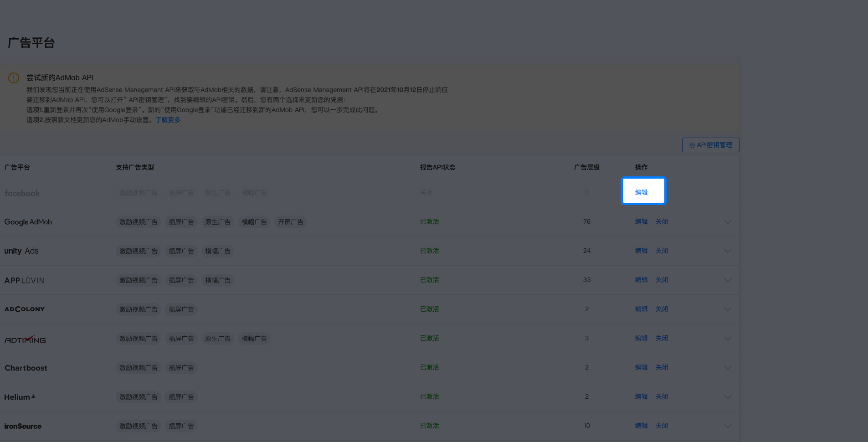This screenshot has width=868, height=442.
Task: Click the 横幅广告 tag on APPLOVIN row
Action: tap(218, 280)
